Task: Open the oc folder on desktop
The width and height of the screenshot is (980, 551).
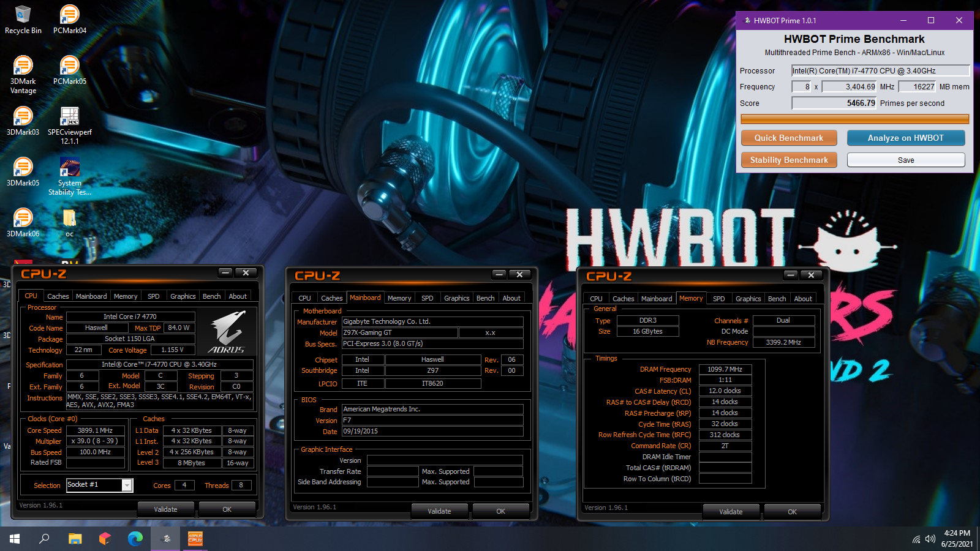Action: tap(70, 223)
